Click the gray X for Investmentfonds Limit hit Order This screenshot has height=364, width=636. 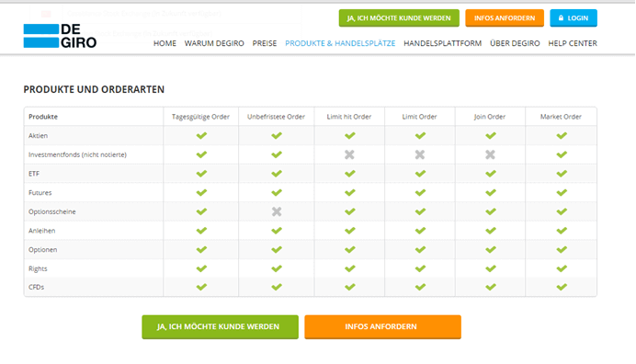pyautogui.click(x=349, y=154)
